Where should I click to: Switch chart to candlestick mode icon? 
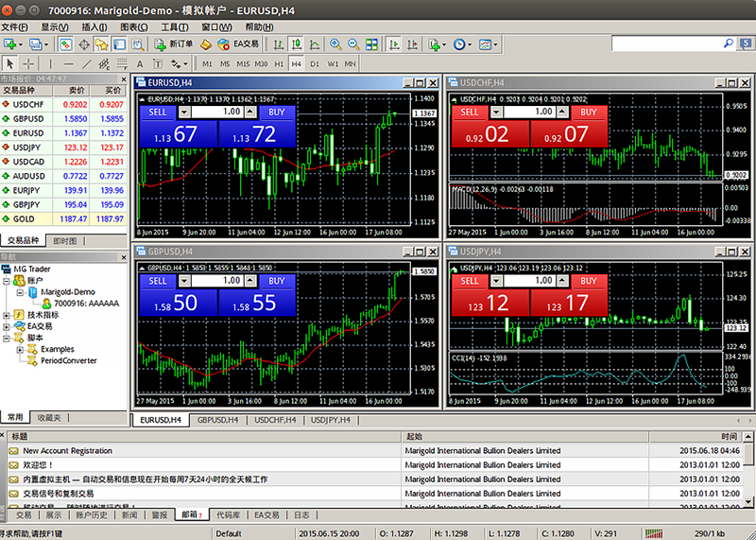(x=296, y=44)
